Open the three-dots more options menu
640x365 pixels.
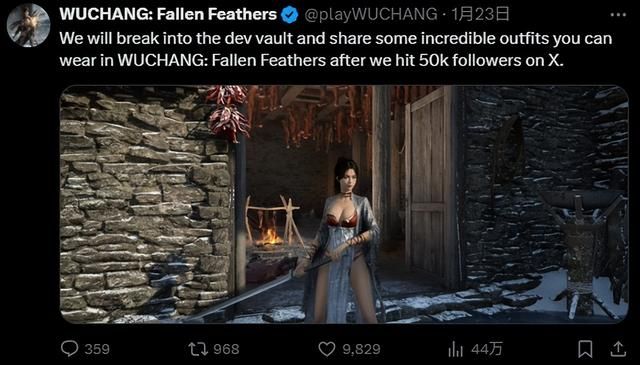click(x=618, y=15)
